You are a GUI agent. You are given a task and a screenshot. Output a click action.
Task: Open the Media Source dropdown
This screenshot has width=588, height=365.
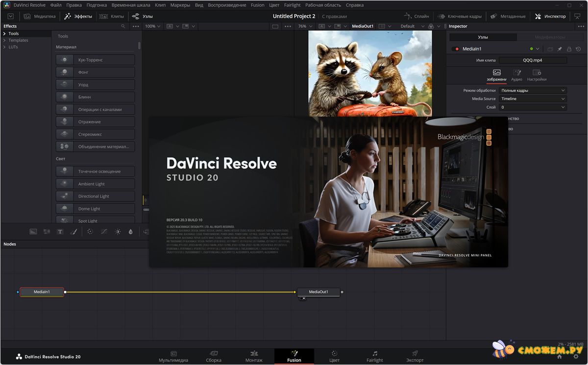[x=532, y=99]
